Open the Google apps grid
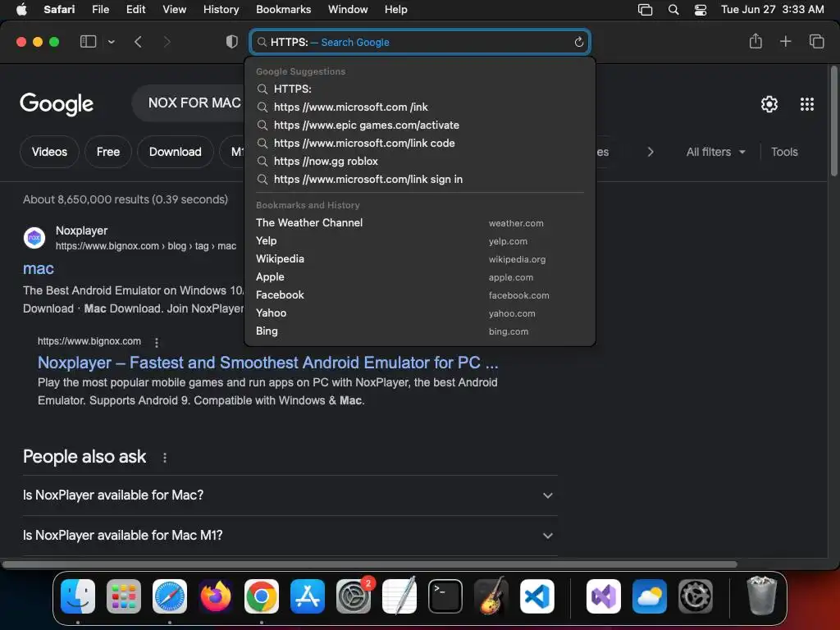 pos(807,104)
